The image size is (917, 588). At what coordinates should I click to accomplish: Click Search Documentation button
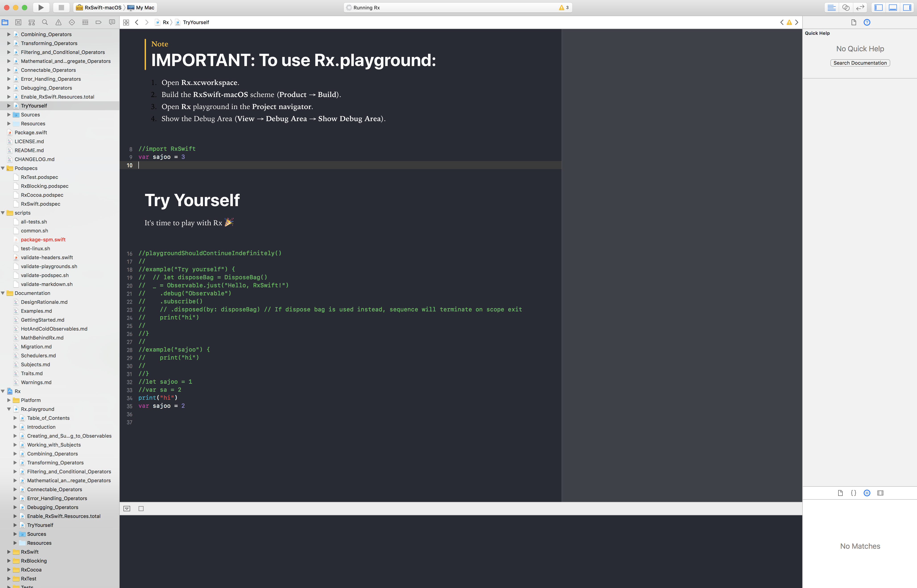point(860,63)
